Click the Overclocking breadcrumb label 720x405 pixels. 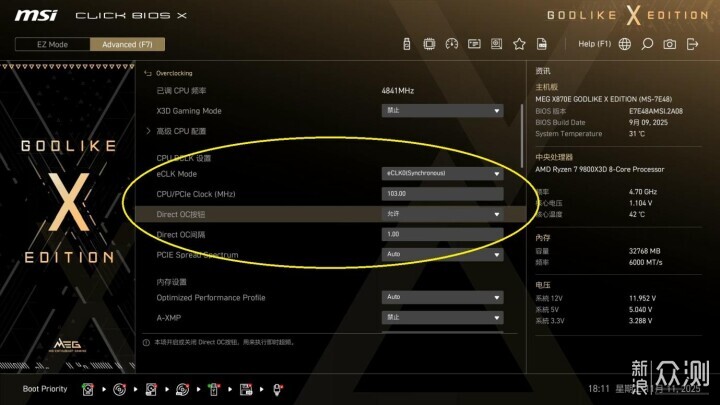(174, 73)
